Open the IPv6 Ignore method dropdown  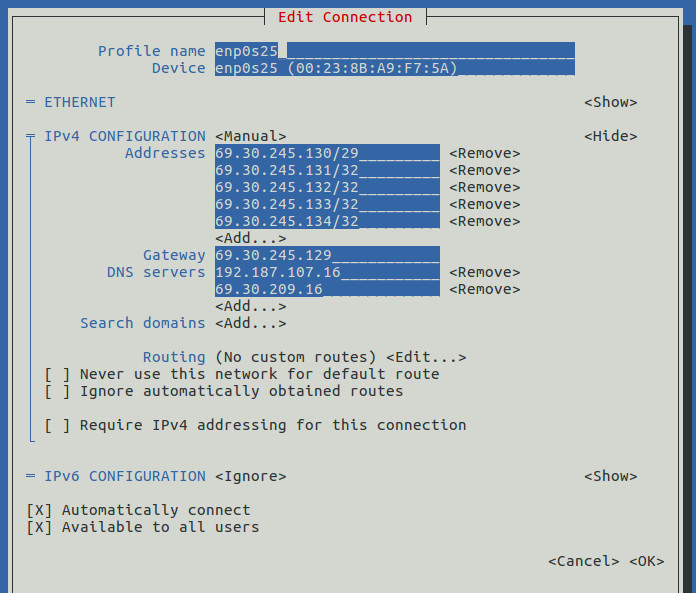click(x=251, y=476)
